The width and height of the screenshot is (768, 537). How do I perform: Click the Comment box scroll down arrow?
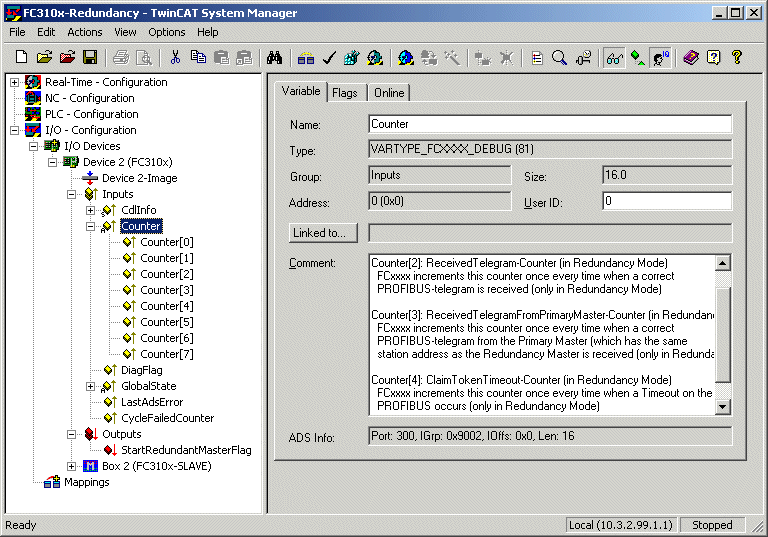coord(723,407)
